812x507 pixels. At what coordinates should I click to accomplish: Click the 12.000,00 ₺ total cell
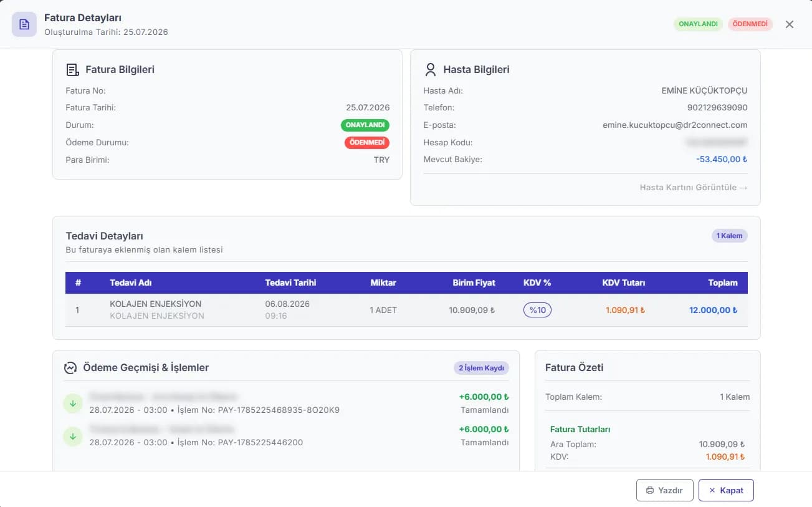point(714,310)
